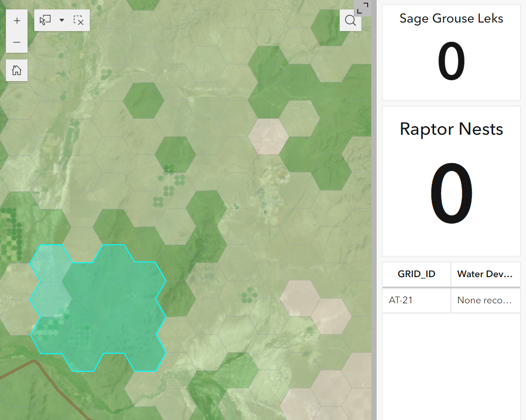Click the Raptor Nests zero counter
The image size is (526, 420).
tap(451, 193)
